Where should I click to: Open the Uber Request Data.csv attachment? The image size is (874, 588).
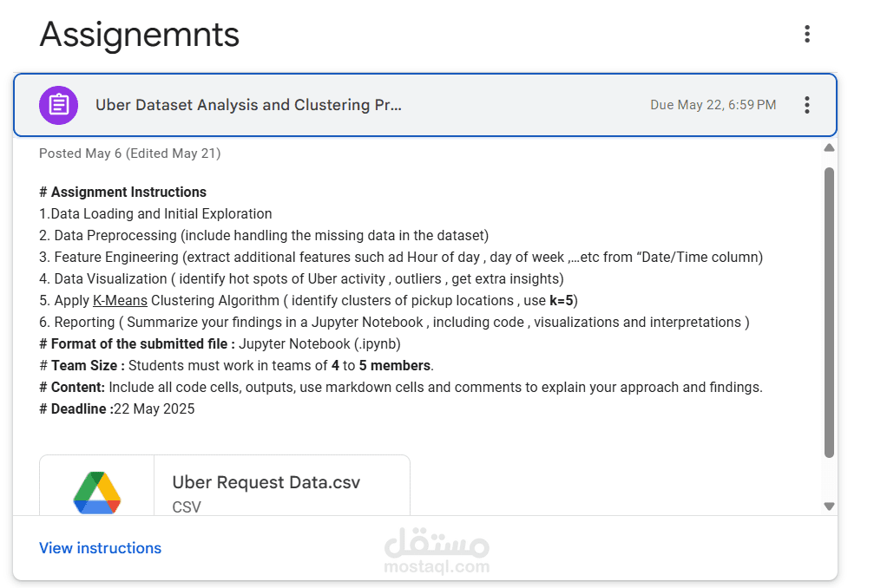coord(225,486)
